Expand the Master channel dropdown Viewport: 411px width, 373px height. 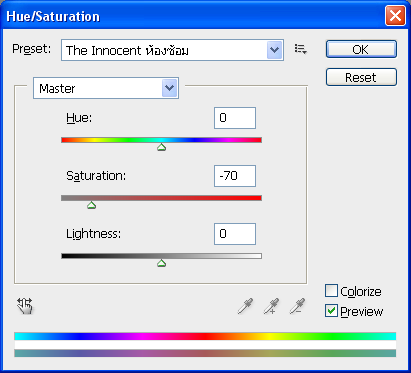pyautogui.click(x=106, y=88)
